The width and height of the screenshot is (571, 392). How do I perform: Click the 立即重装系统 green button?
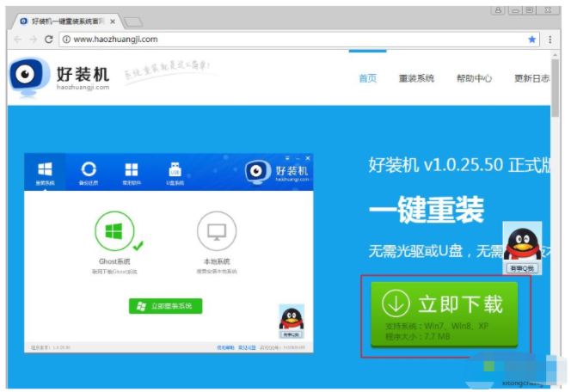click(x=165, y=306)
